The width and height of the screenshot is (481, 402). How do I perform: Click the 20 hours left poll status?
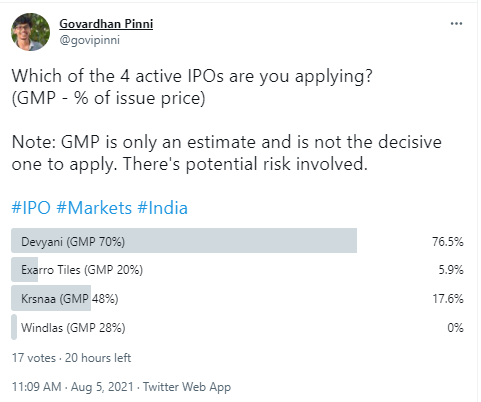click(x=98, y=358)
